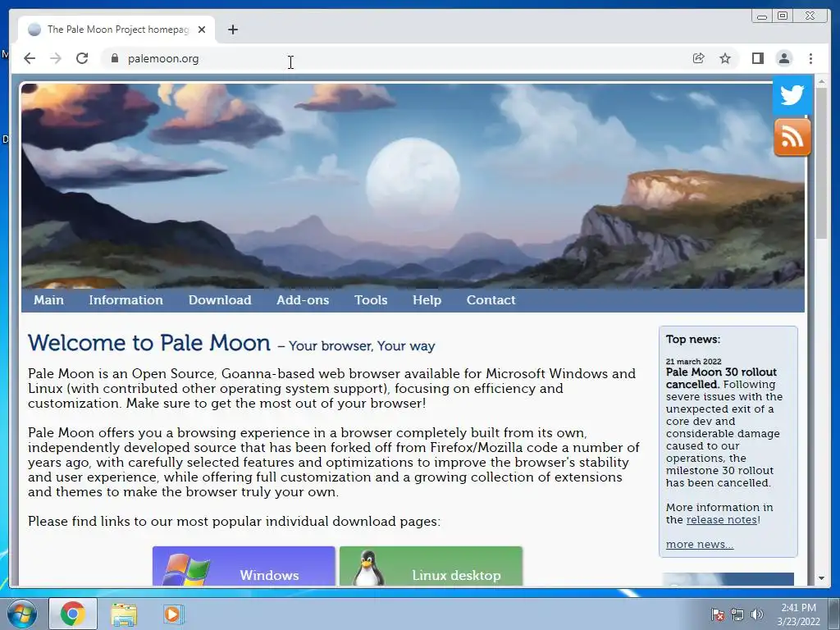Click the network tray icon

737,615
